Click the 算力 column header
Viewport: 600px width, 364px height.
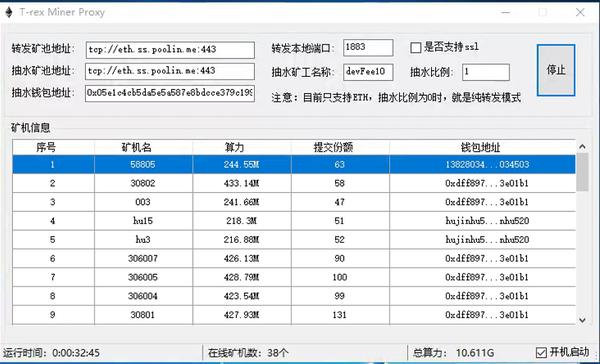(242, 147)
